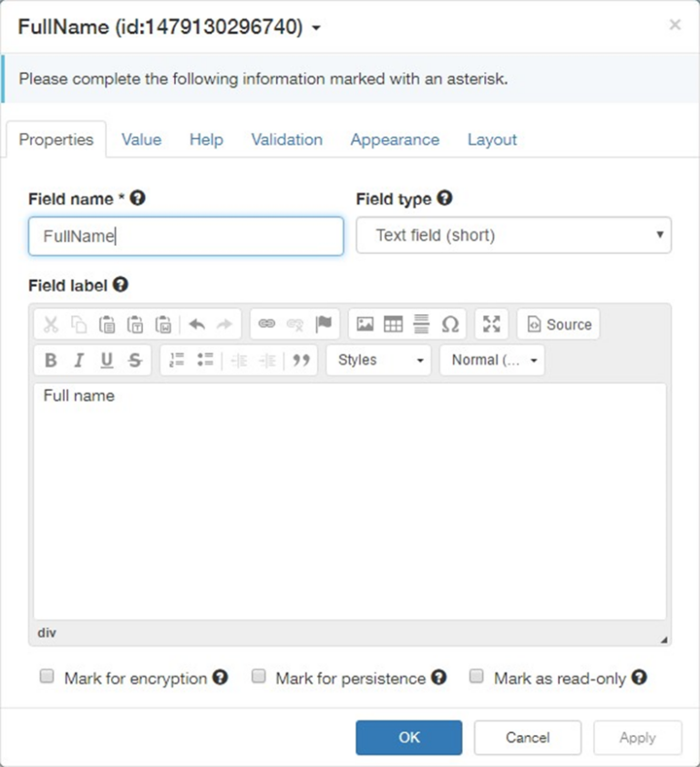Open the Source view of the editor
This screenshot has height=767, width=700.
point(558,323)
